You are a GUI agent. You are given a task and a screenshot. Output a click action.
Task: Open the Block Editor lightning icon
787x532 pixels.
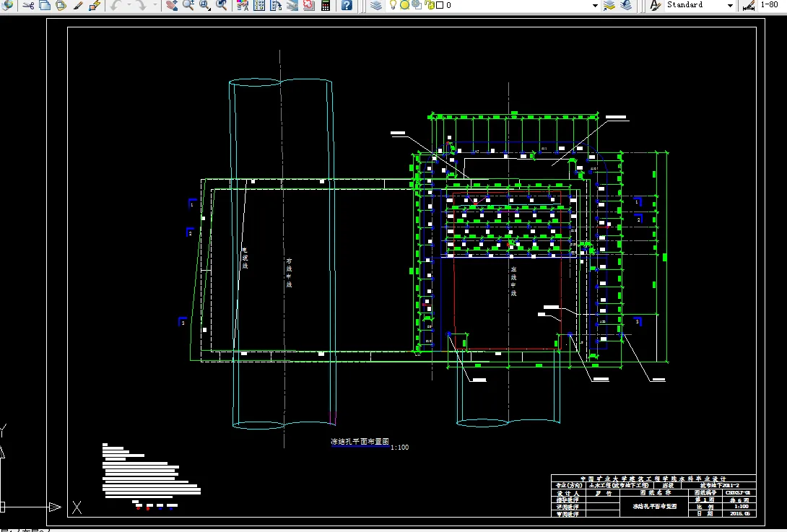pos(95,5)
